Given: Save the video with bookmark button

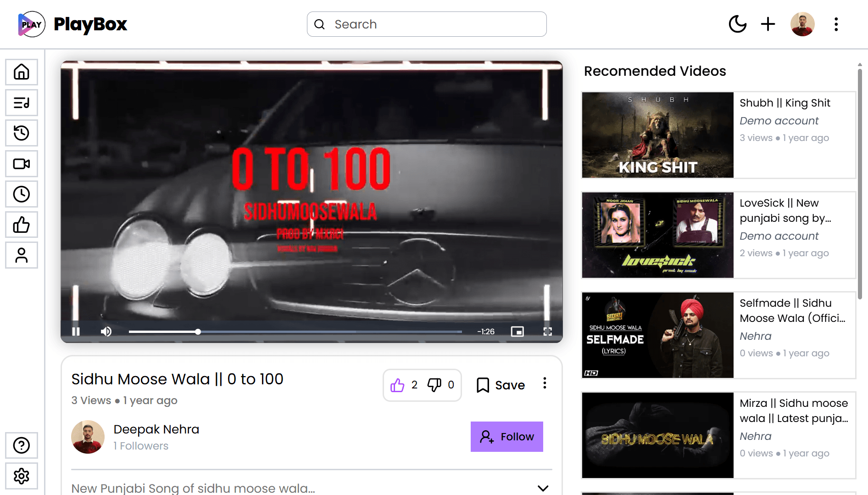Looking at the screenshot, I should pyautogui.click(x=501, y=385).
